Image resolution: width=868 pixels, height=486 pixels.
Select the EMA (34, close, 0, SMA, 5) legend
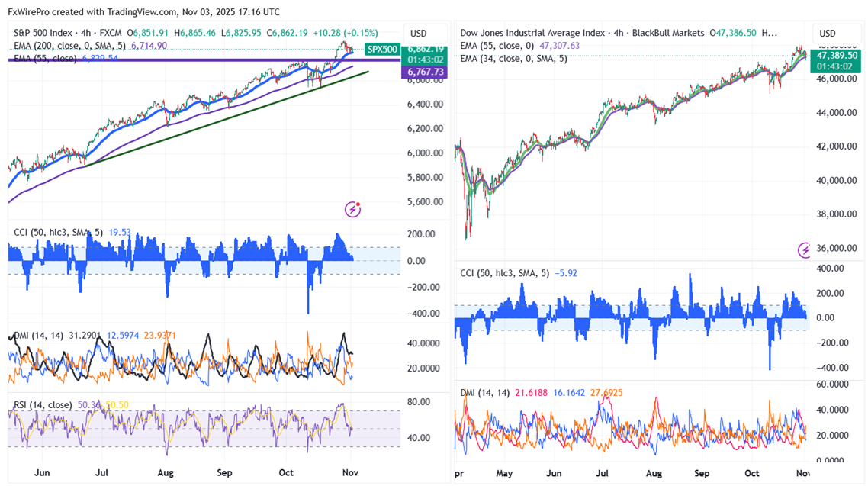514,58
